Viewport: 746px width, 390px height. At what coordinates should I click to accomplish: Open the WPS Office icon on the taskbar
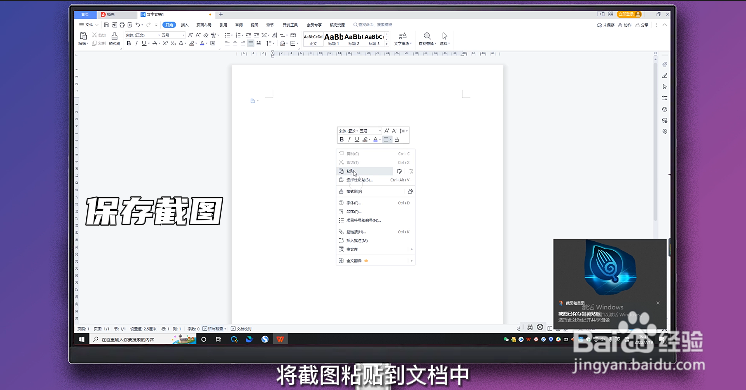pos(280,339)
